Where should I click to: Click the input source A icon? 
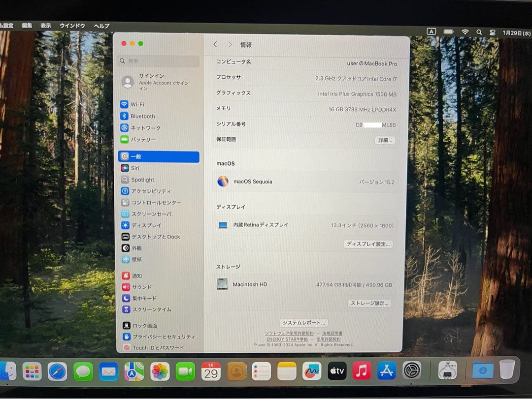pyautogui.click(x=431, y=31)
